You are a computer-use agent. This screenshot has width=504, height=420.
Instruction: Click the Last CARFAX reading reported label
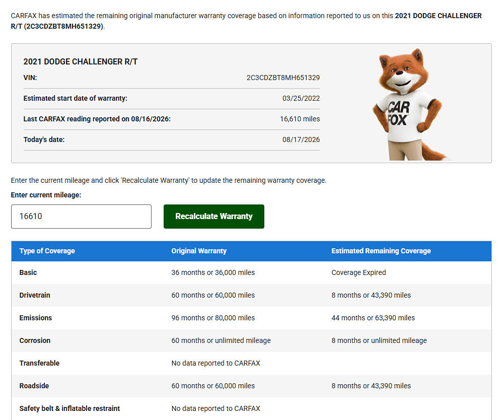[x=97, y=119]
